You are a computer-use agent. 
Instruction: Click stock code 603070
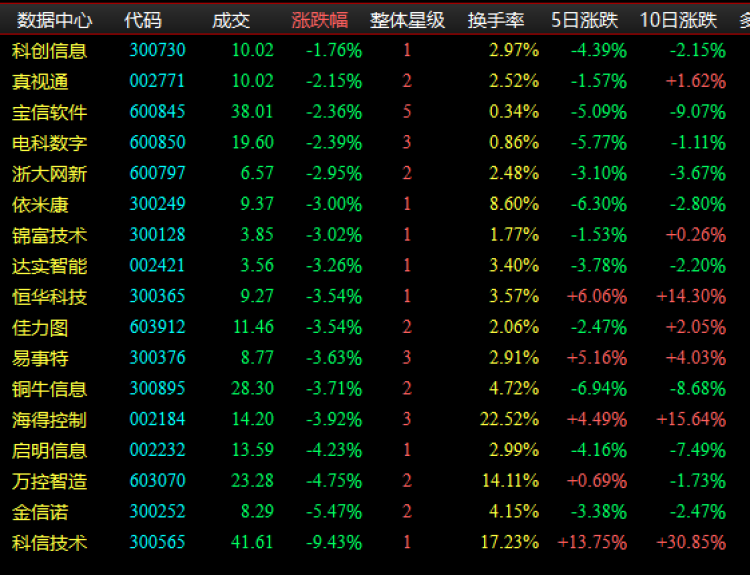[157, 480]
